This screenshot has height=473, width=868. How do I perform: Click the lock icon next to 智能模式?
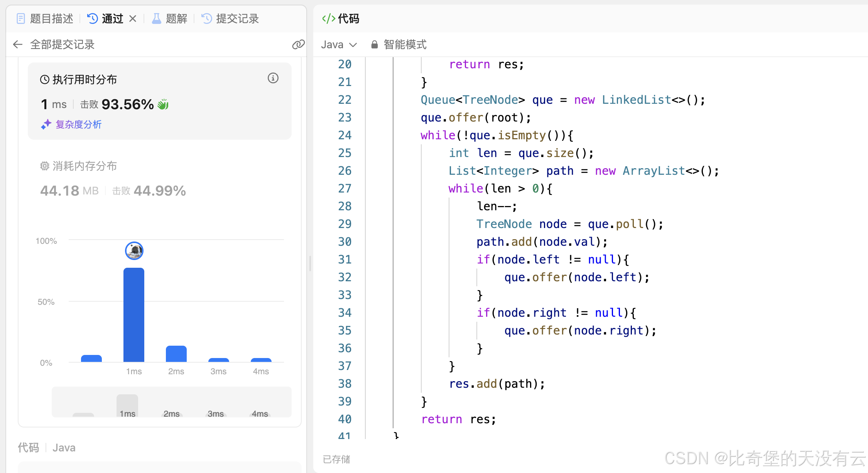tap(374, 45)
